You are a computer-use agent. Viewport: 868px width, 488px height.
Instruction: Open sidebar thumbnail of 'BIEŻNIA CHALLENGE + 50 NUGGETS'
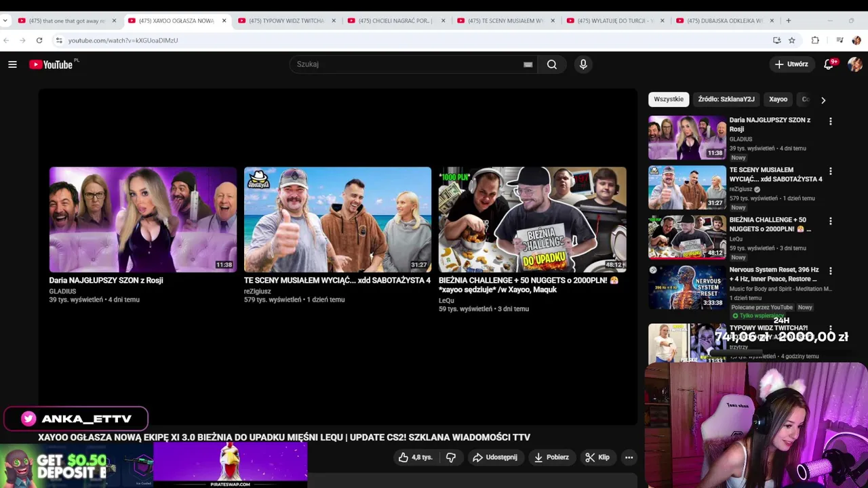point(687,237)
